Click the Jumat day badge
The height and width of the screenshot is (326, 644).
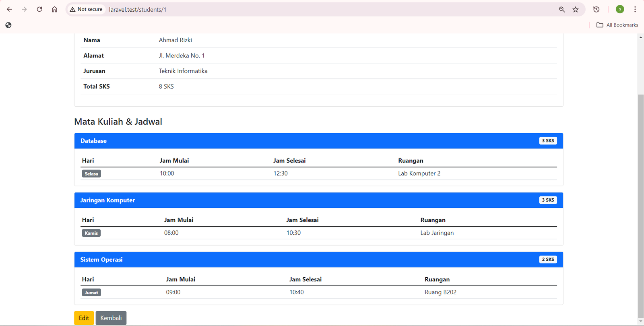click(x=91, y=293)
